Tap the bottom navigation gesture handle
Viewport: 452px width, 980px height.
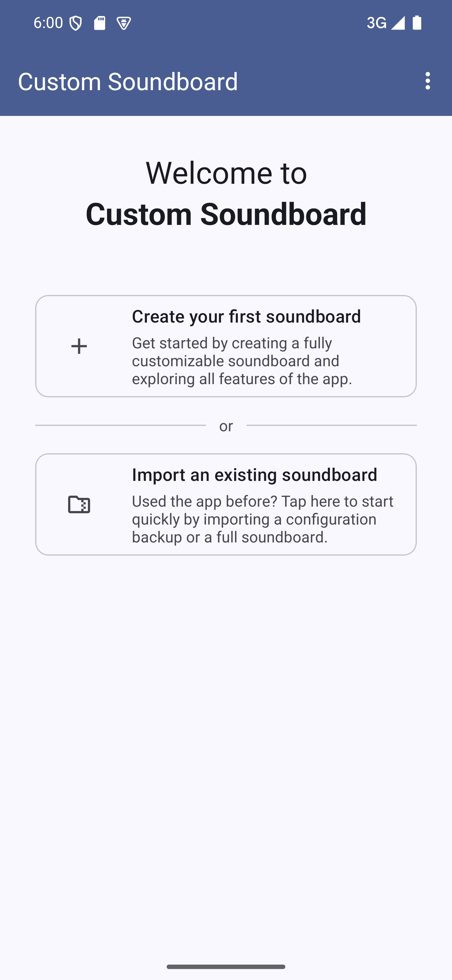[x=226, y=967]
